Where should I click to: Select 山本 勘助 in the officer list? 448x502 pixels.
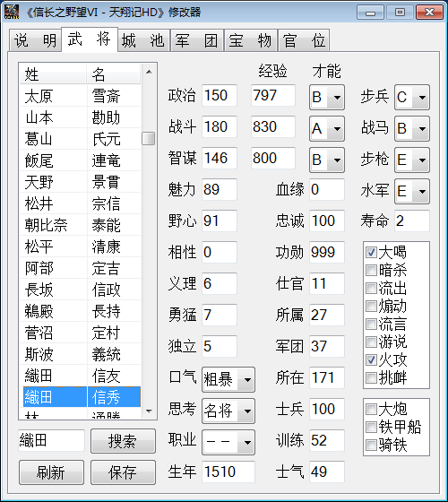[80, 117]
